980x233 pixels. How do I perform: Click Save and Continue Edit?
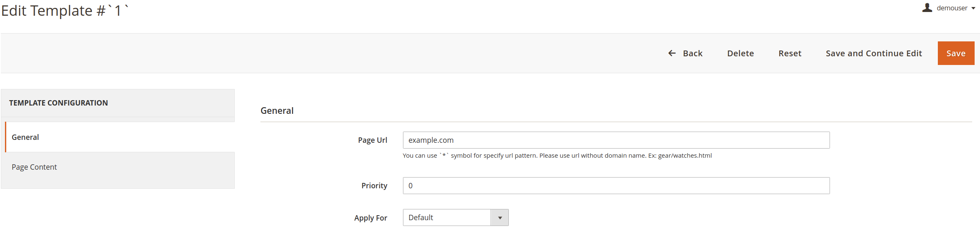[x=874, y=53]
